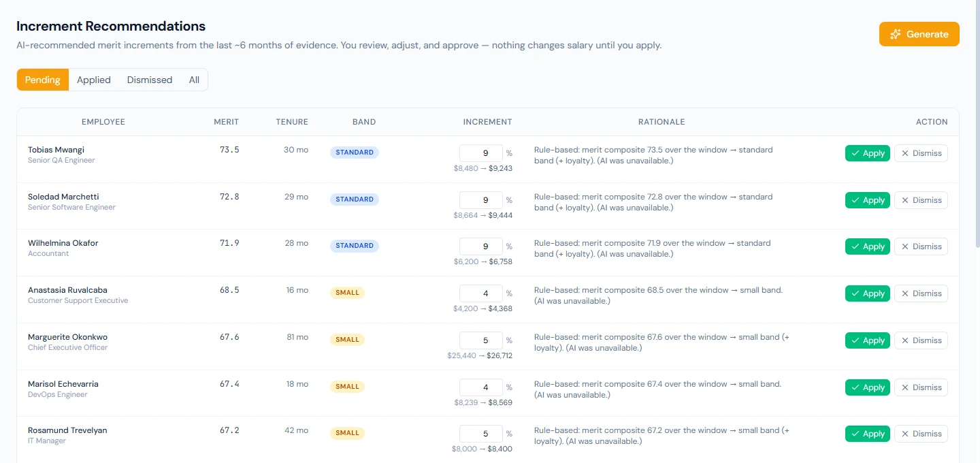Focus Anastasia Ruvalcaba's increment percentage input
The height and width of the screenshot is (463, 980).
pos(481,293)
